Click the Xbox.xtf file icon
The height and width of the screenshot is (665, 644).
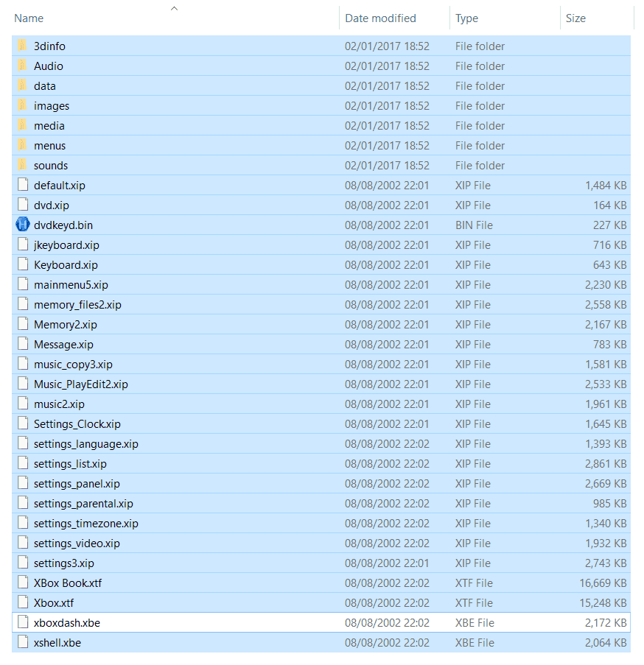pos(23,602)
